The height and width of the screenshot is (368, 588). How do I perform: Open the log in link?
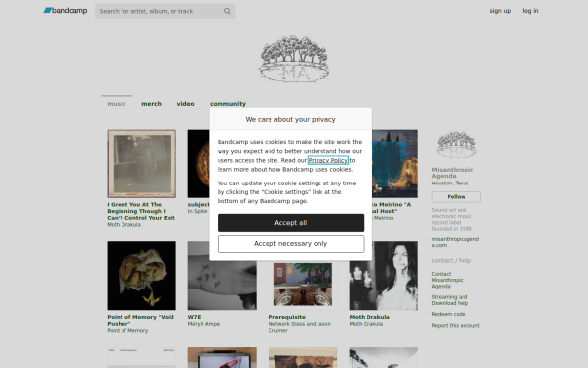point(530,11)
